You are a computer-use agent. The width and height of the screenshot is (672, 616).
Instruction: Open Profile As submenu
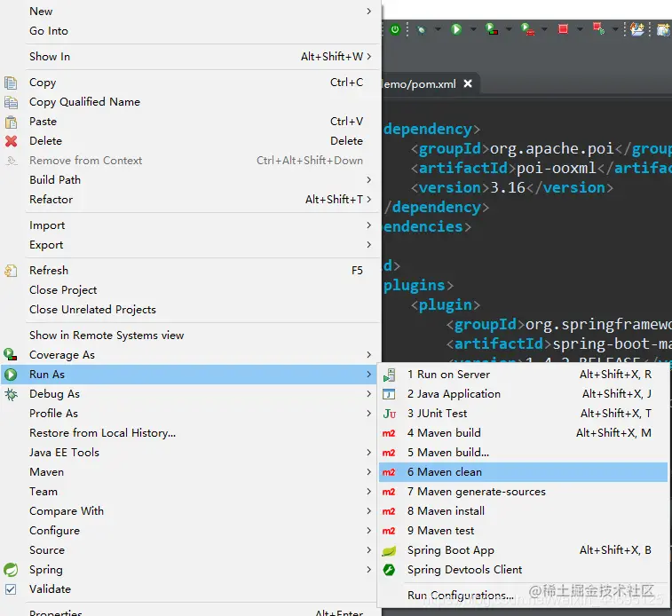pyautogui.click(x=191, y=414)
